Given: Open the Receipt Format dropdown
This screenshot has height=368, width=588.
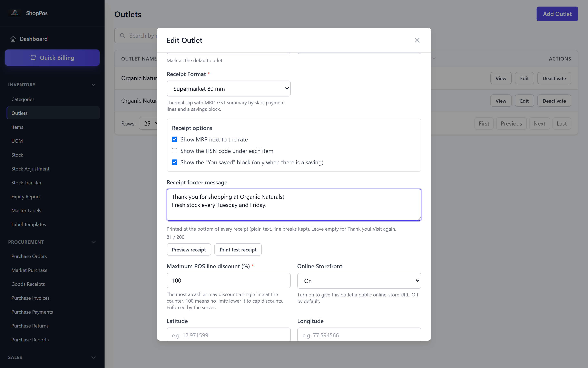Looking at the screenshot, I should [x=228, y=89].
